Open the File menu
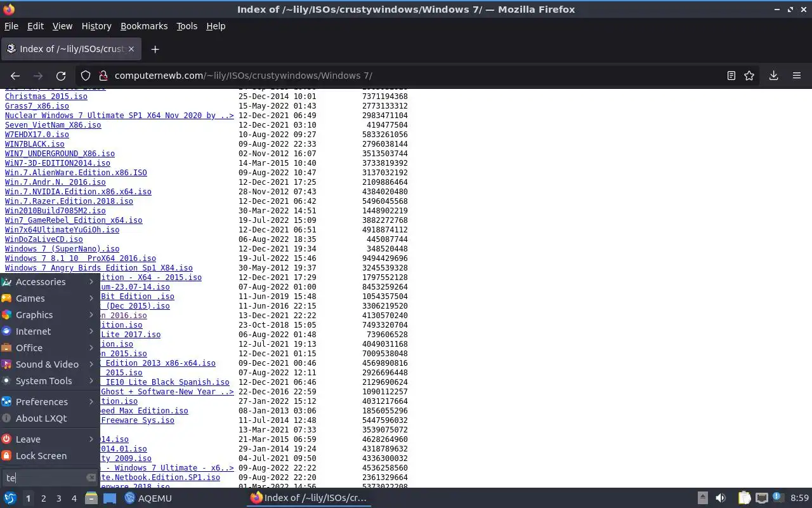The width and height of the screenshot is (812, 508). click(x=11, y=26)
